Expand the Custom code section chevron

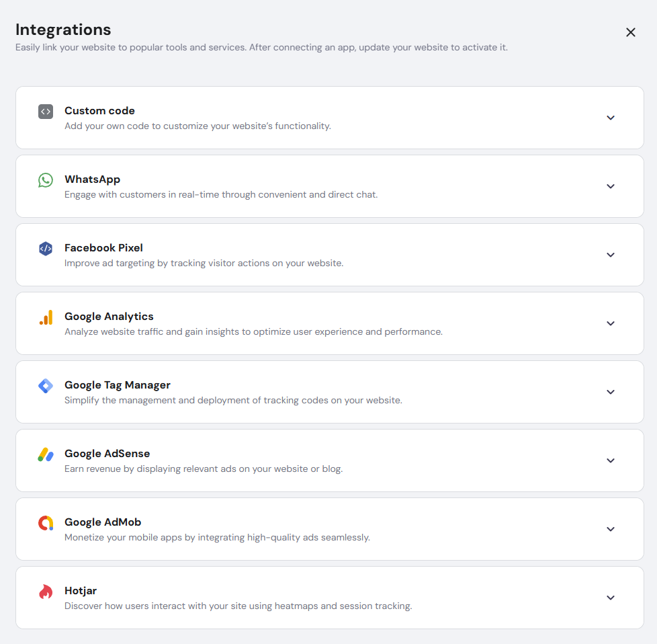coord(611,118)
